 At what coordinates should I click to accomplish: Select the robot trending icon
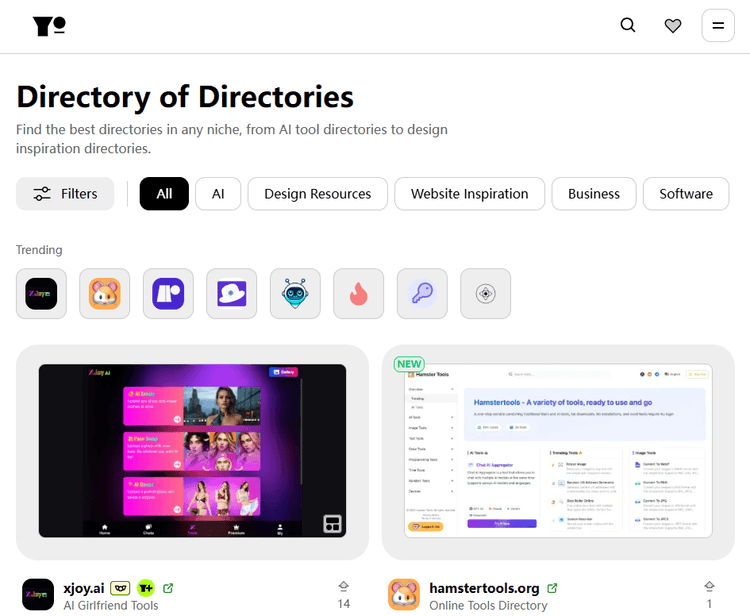click(295, 294)
